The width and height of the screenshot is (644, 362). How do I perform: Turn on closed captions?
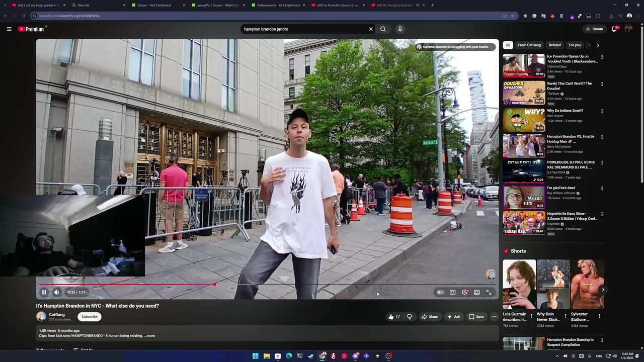tap(452, 292)
